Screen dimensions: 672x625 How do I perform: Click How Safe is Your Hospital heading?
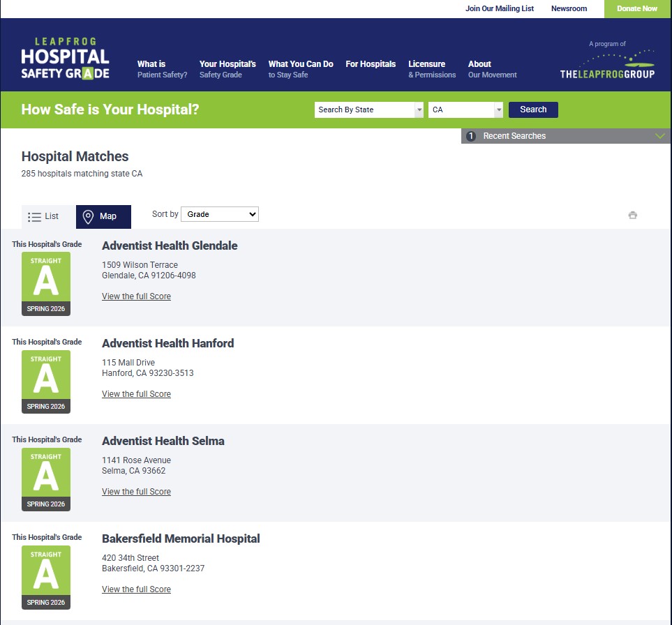coord(110,110)
